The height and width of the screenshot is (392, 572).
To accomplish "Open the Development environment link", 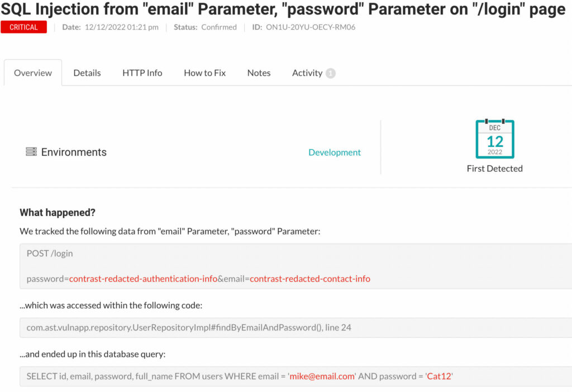I will tap(335, 152).
